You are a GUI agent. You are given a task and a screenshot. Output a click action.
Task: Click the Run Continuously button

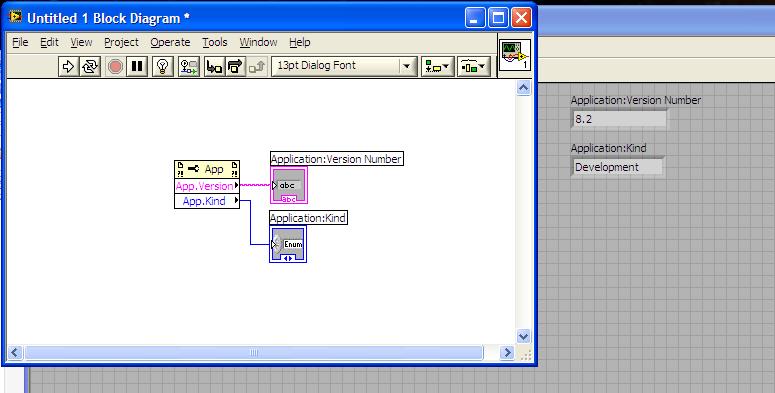pos(90,66)
